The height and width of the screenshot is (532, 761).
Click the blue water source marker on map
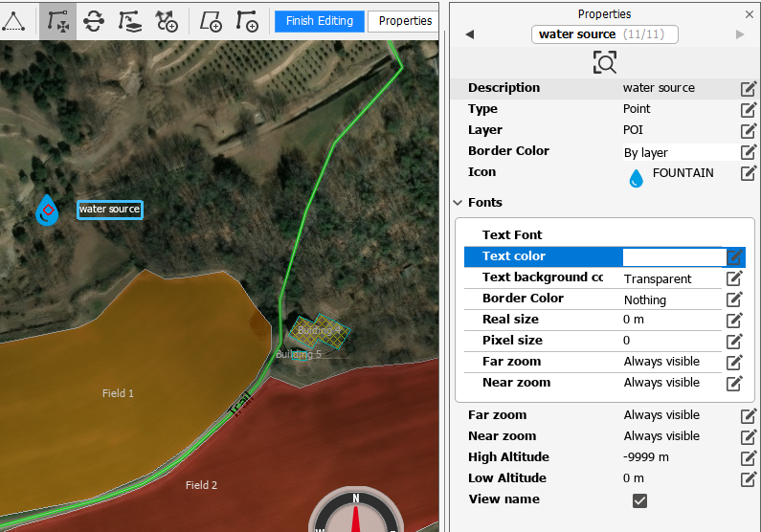(47, 210)
